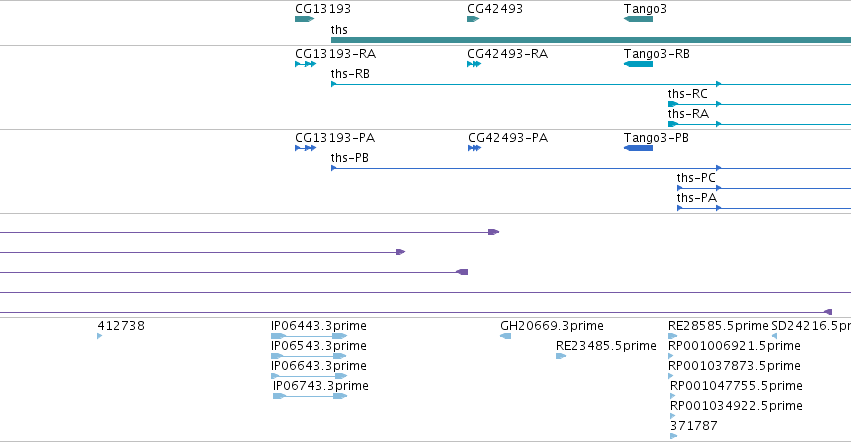Click the RE23485.5prime EST arrow
Viewport: 851px width, 442px height.
[x=561, y=356]
